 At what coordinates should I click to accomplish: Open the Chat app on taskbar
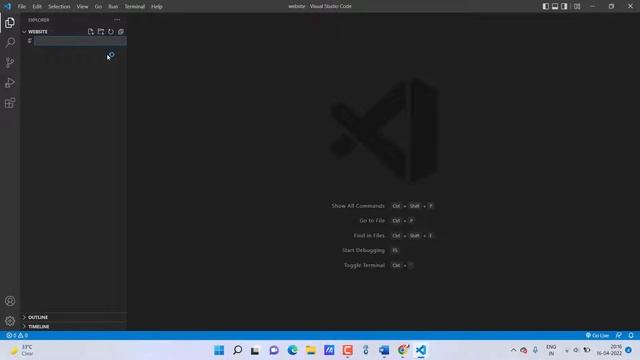pos(274,350)
